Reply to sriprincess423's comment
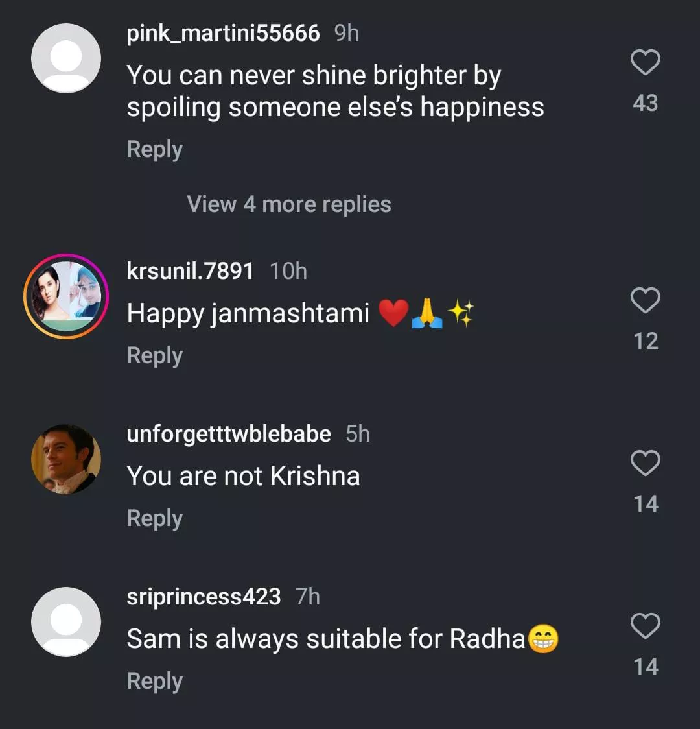 point(154,681)
